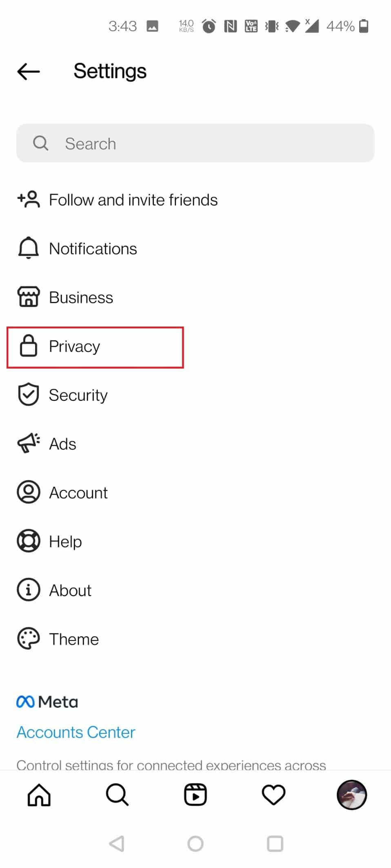
Task: Open Business settings via storefront icon
Action: pos(28,297)
